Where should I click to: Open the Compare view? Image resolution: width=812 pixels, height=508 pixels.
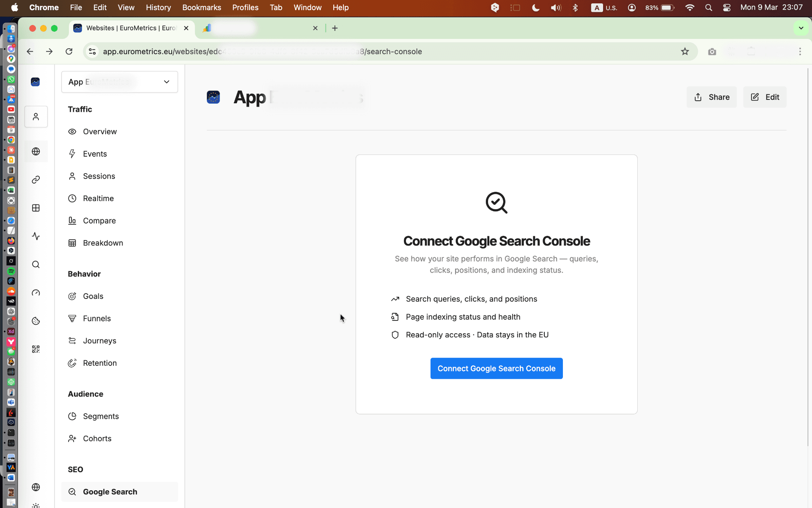point(120,221)
